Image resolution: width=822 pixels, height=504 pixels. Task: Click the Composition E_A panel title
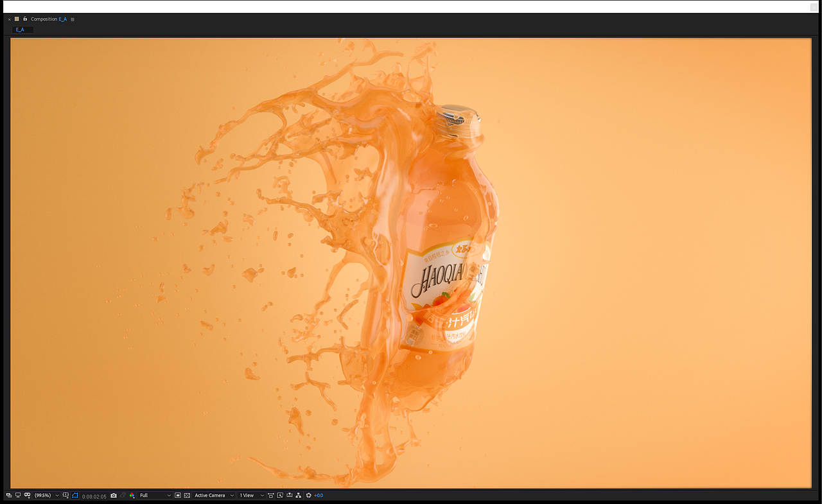pyautogui.click(x=48, y=19)
